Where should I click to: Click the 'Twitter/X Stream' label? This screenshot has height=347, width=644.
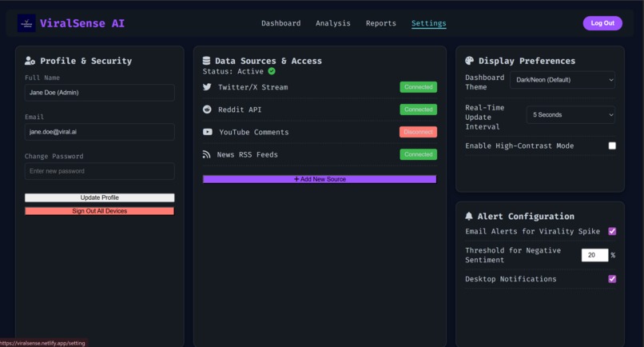coord(253,87)
